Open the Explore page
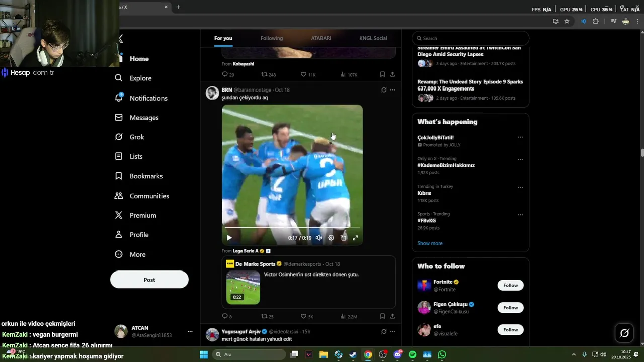The width and height of the screenshot is (644, 362). (x=133, y=78)
